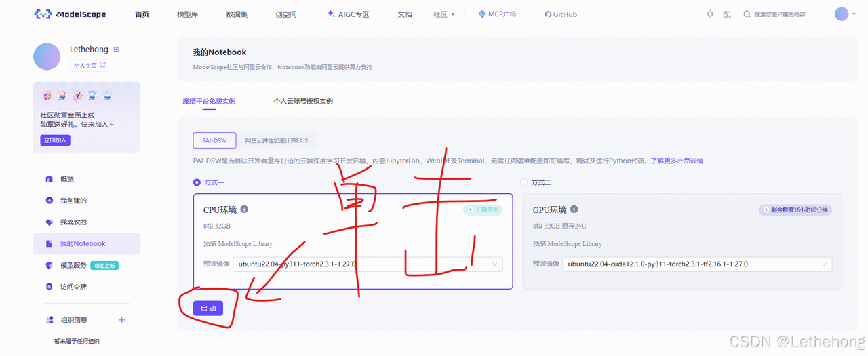
Task: Open the GitHub link
Action: pos(561,14)
